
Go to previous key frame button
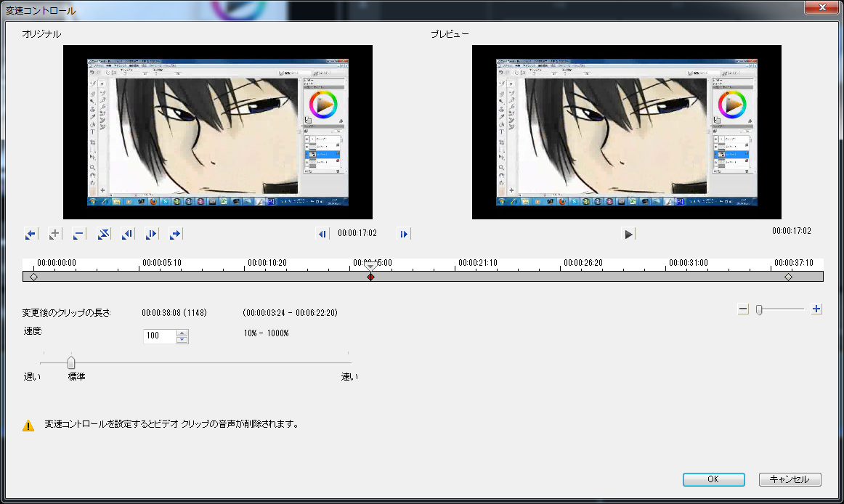point(31,234)
